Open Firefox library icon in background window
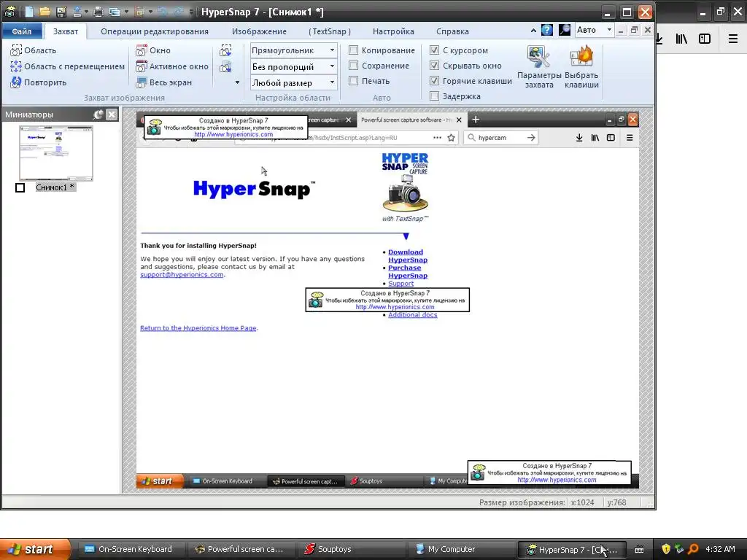The height and width of the screenshot is (560, 747). pyautogui.click(x=681, y=39)
